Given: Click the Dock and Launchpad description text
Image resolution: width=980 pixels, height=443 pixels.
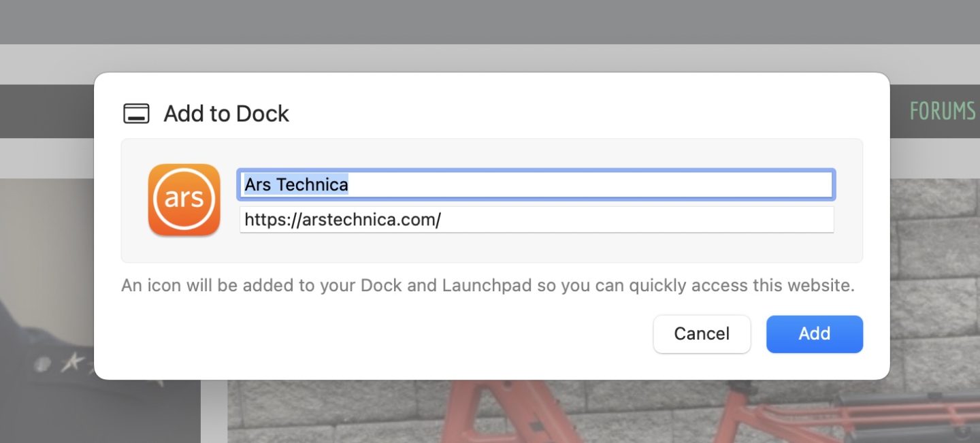Looking at the screenshot, I should tap(487, 285).
